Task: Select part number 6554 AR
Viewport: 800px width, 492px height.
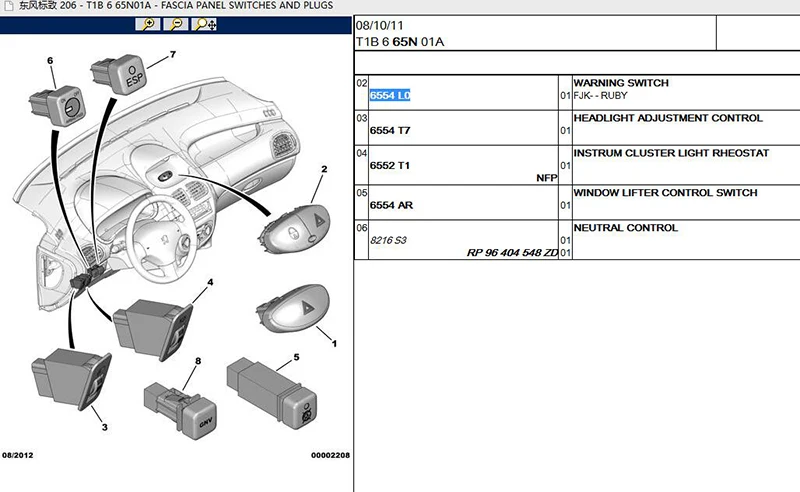Action: pyautogui.click(x=391, y=205)
